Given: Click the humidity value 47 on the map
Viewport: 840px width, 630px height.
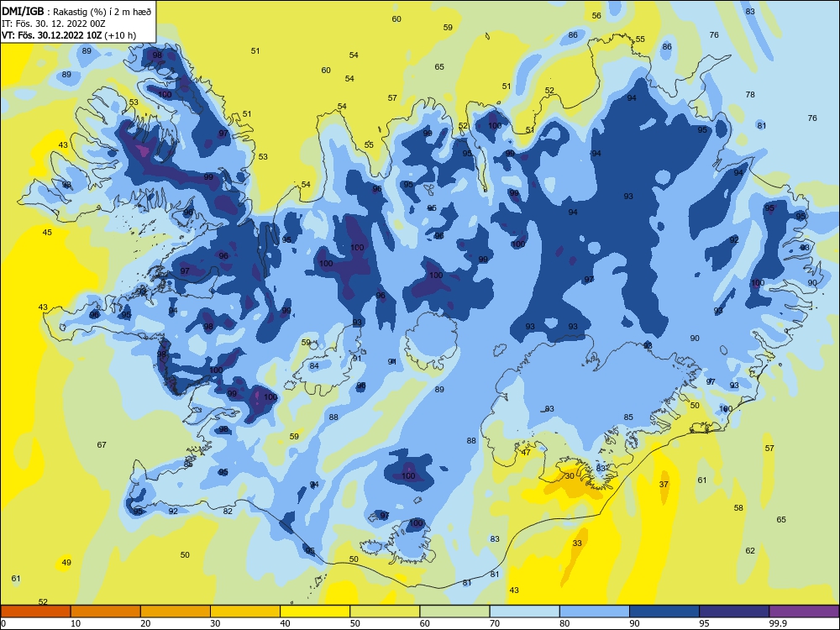Looking at the screenshot, I should pyautogui.click(x=526, y=452).
